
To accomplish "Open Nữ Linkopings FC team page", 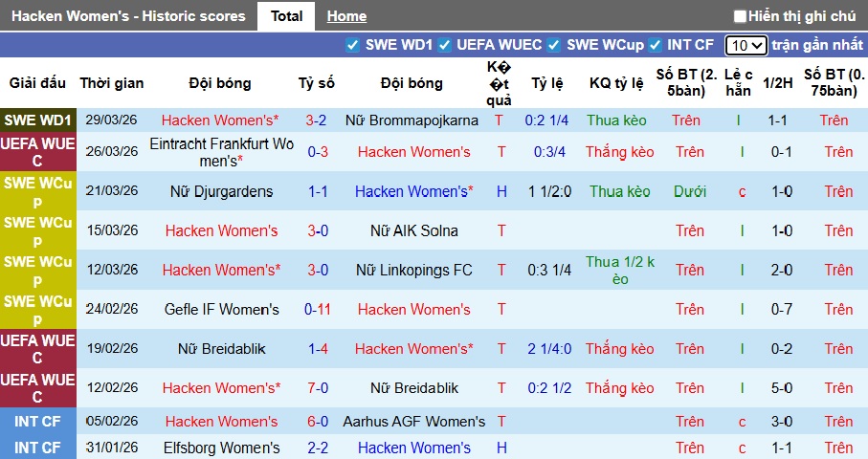I will (x=413, y=270).
